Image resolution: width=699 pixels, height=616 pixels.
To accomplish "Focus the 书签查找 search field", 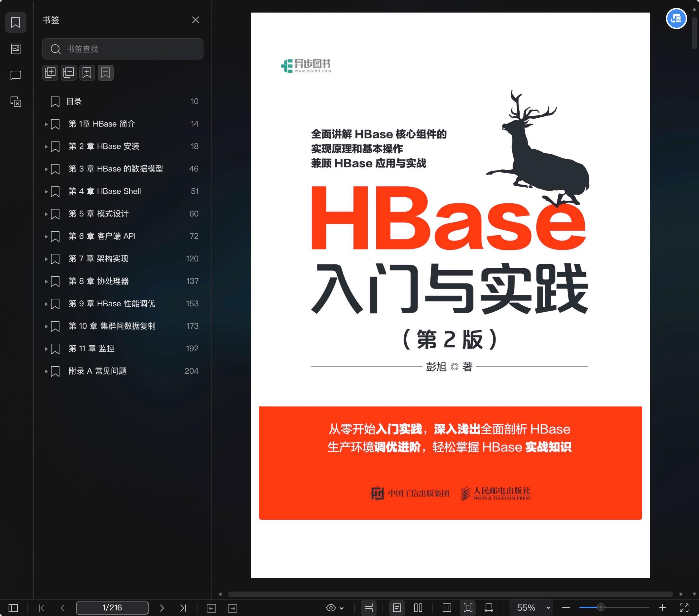I will 123,49.
